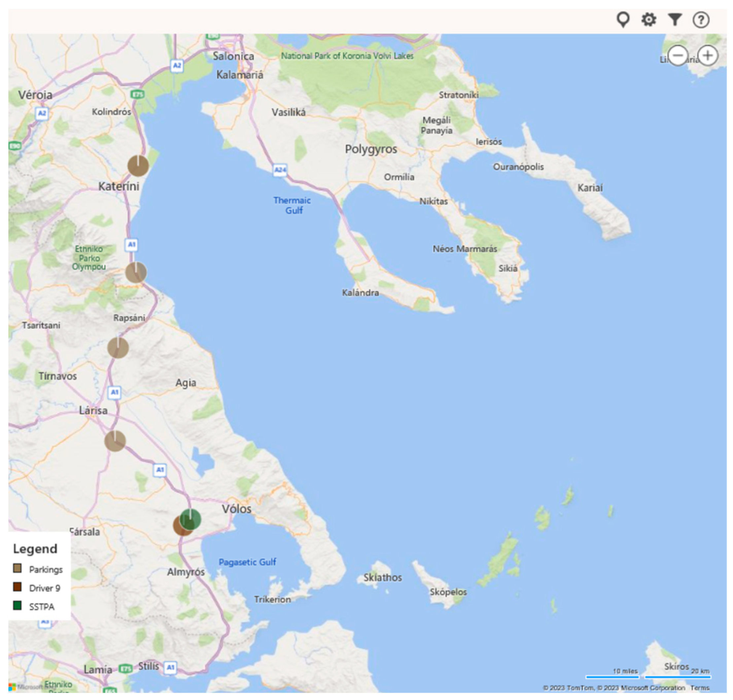
Task: Open map settings gear icon
Action: tap(649, 19)
